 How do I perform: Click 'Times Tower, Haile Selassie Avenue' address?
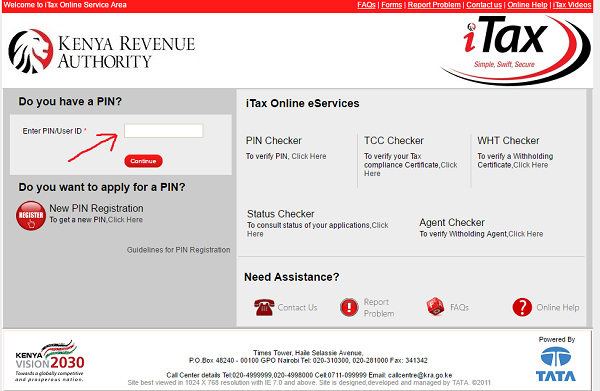pos(308,353)
